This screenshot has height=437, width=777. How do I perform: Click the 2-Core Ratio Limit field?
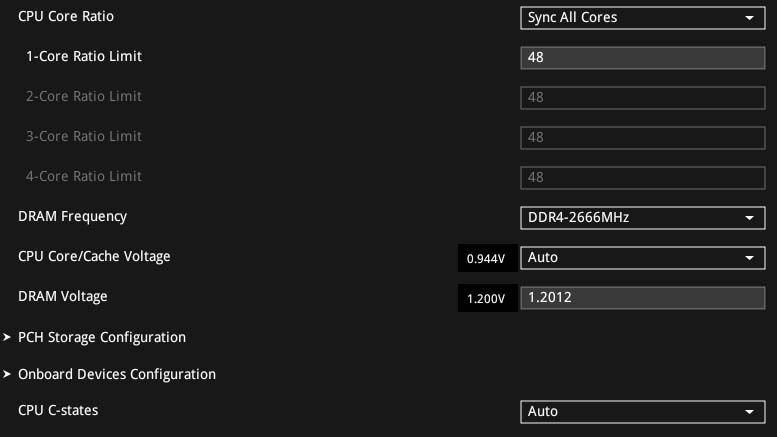tap(641, 97)
